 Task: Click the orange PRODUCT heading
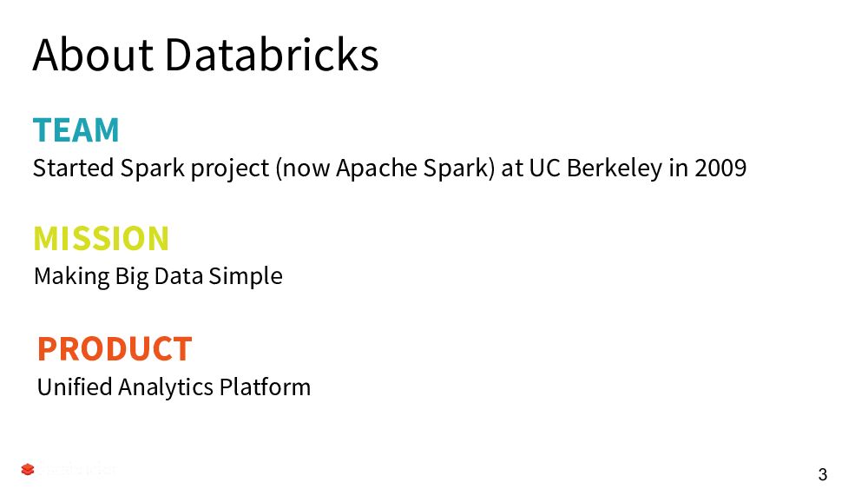114,348
